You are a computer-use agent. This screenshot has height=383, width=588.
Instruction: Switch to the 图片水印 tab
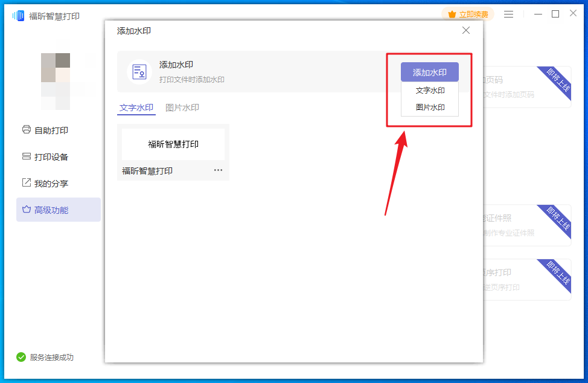click(182, 108)
